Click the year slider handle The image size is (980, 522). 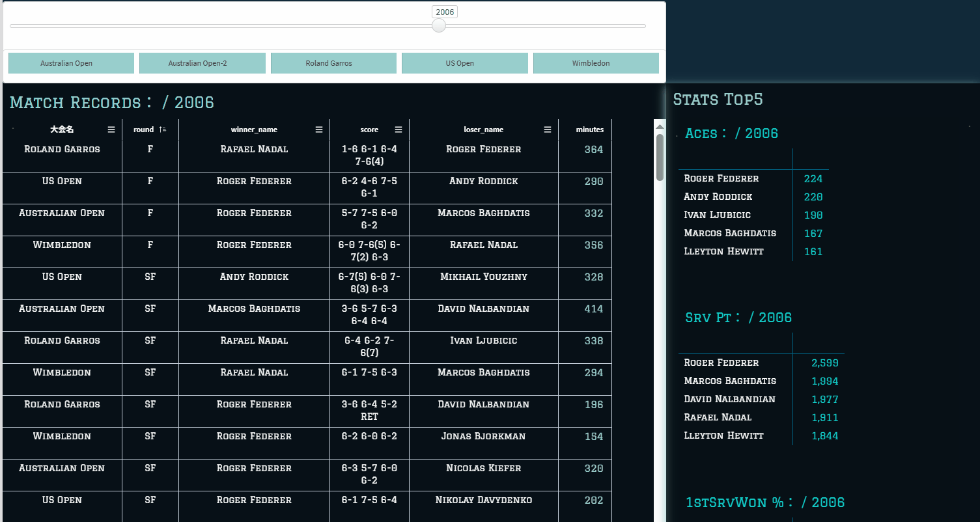pos(439,25)
